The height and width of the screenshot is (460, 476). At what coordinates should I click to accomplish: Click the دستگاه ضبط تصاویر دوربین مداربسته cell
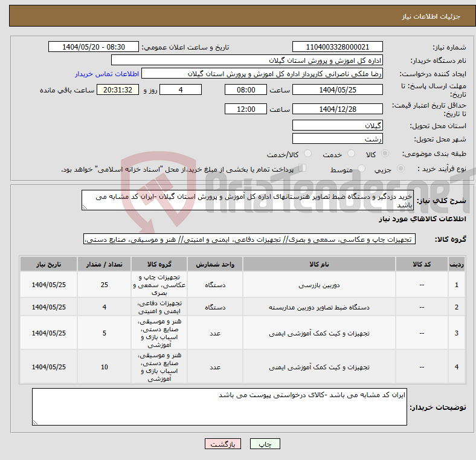pyautogui.click(x=319, y=307)
